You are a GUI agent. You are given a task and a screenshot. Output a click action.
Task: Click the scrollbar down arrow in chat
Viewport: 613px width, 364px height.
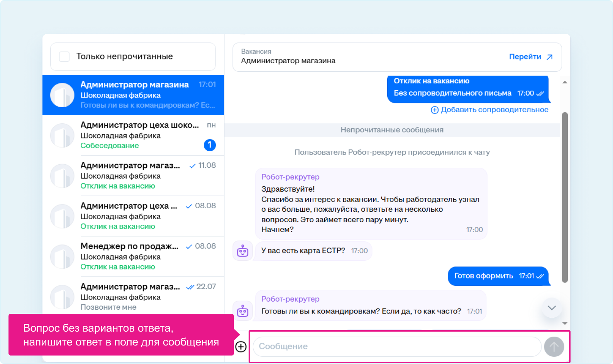coord(565,324)
